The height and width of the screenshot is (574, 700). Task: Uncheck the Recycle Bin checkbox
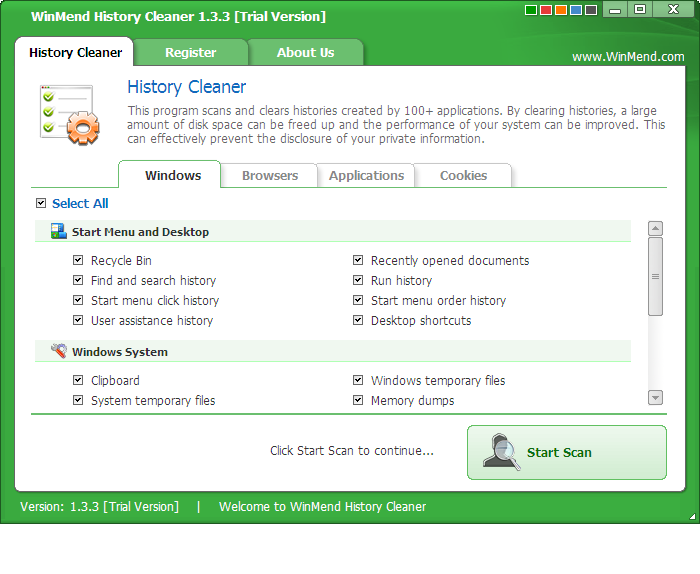pyautogui.click(x=78, y=260)
